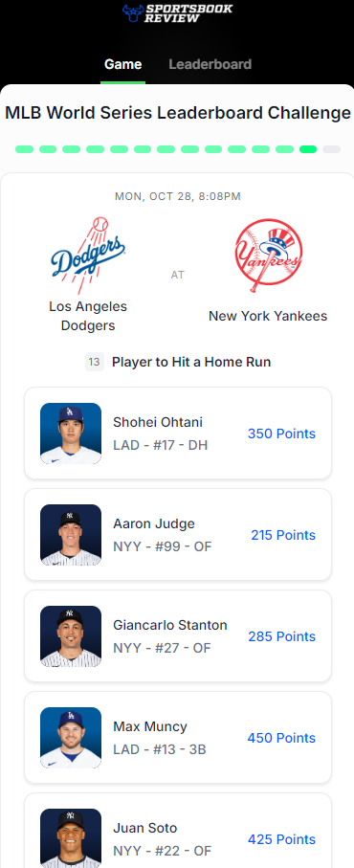Click the MLB World Series Leaderboard Challenge heading
Image resolution: width=354 pixels, height=868 pixels.
coord(178,113)
